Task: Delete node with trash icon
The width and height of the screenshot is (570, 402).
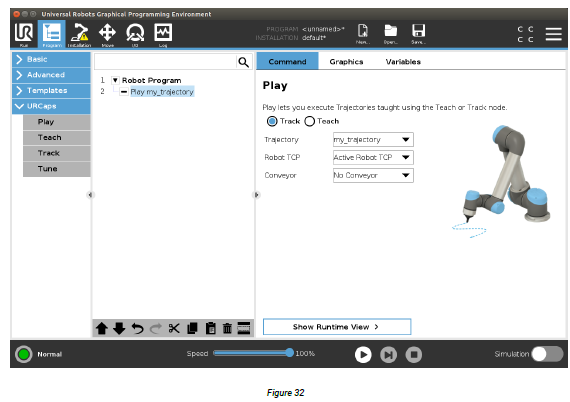Action: pyautogui.click(x=227, y=328)
